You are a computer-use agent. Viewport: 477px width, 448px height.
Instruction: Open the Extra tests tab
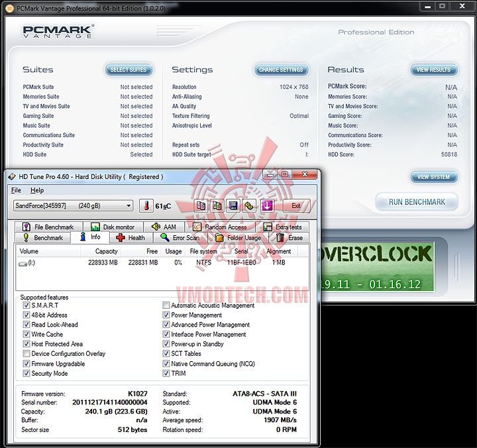[x=283, y=227]
